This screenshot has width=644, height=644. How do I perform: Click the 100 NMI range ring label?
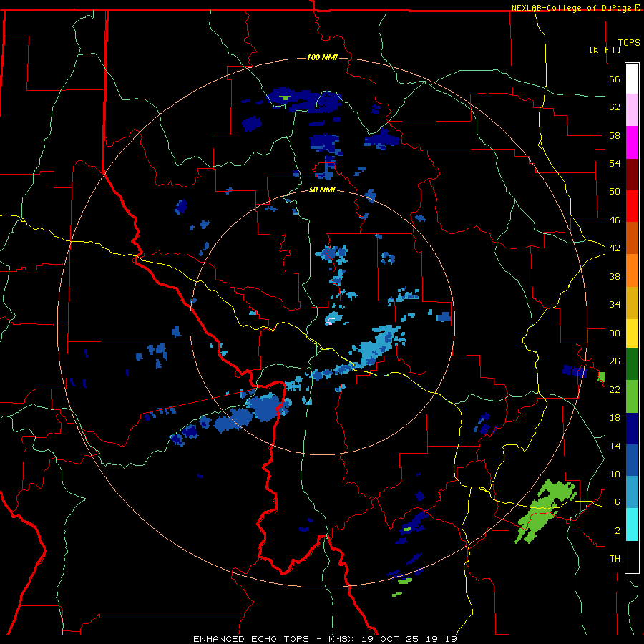point(322,57)
